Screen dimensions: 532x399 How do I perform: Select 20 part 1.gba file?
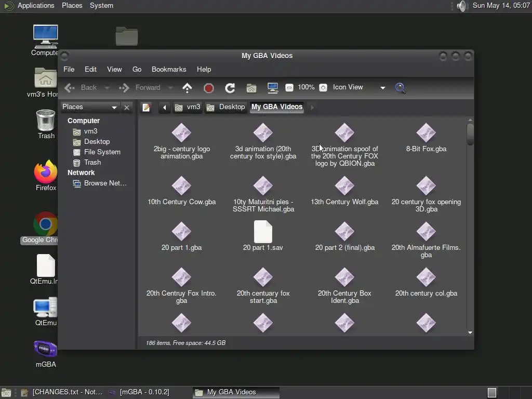pyautogui.click(x=181, y=236)
